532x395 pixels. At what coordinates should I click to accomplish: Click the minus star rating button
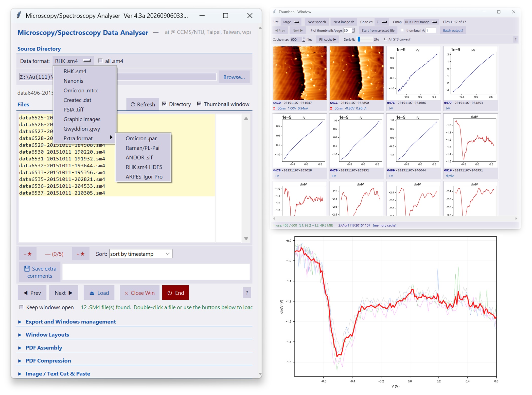coord(28,254)
